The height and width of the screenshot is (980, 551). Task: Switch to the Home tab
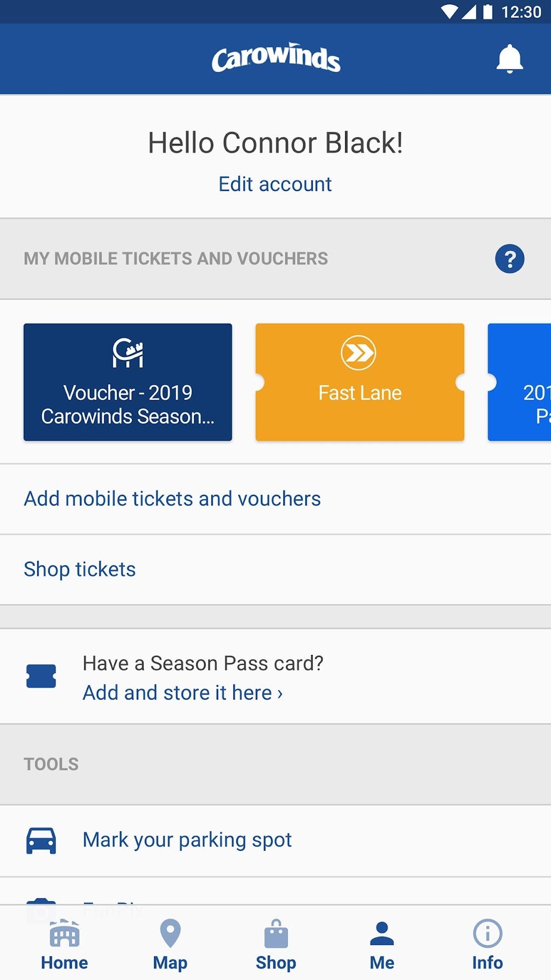tap(64, 944)
